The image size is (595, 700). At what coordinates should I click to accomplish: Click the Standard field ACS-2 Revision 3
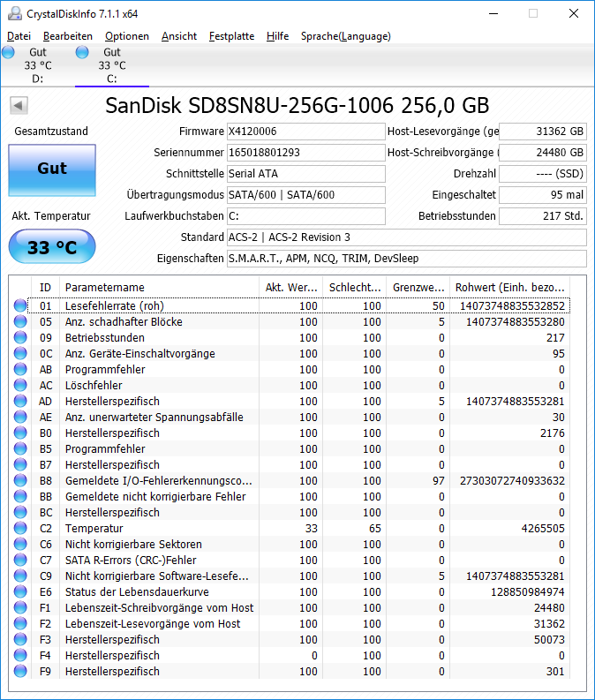(407, 237)
